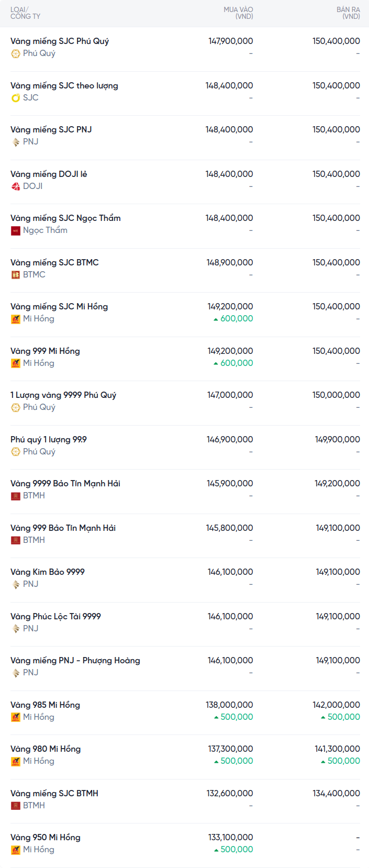Click the MUA VÀO (VND) column header
Image resolution: width=369 pixels, height=868 pixels.
click(x=238, y=13)
